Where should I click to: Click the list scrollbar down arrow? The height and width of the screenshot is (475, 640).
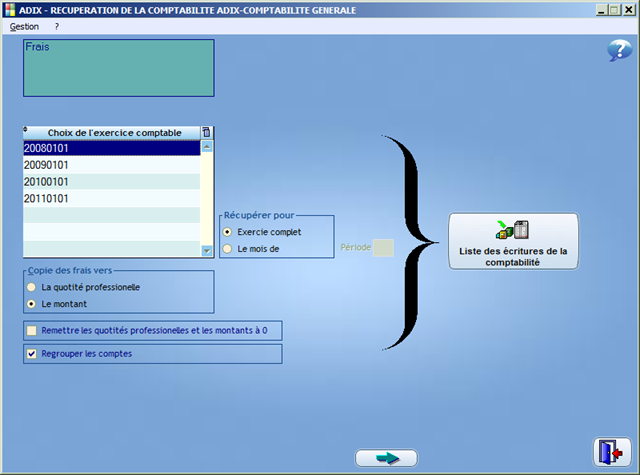click(207, 251)
